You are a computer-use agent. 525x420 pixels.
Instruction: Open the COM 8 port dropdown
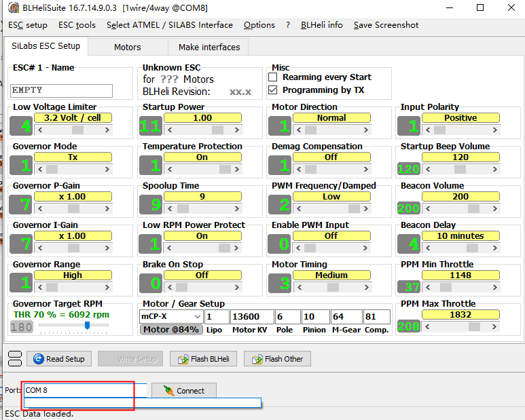pos(85,390)
